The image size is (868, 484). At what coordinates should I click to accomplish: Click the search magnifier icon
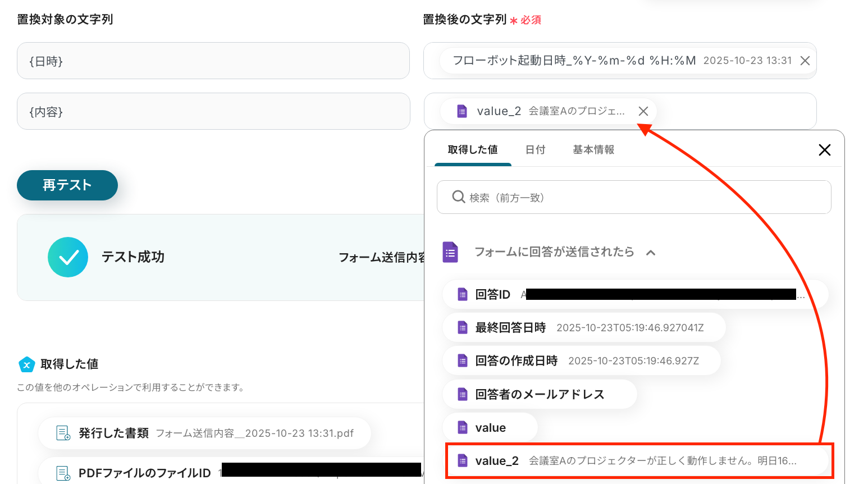tap(458, 197)
